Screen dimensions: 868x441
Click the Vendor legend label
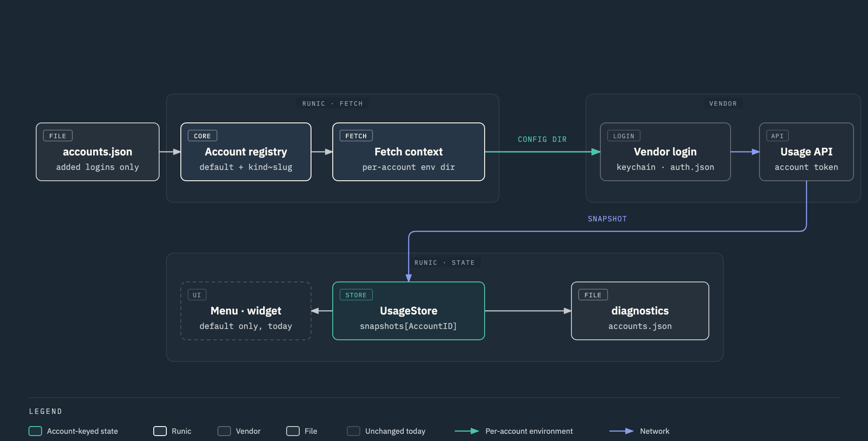tap(248, 431)
